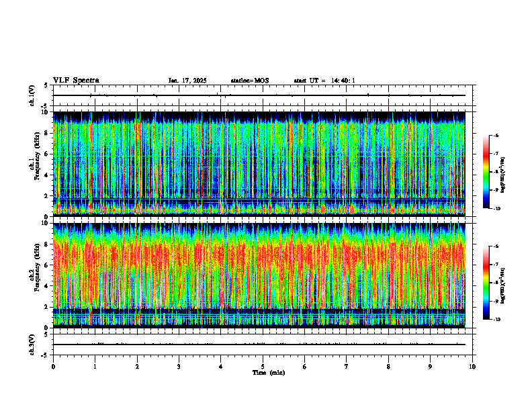Click time-axis tick label "4"
Image resolution: width=532 pixels, height=411 pixels.
click(220, 367)
